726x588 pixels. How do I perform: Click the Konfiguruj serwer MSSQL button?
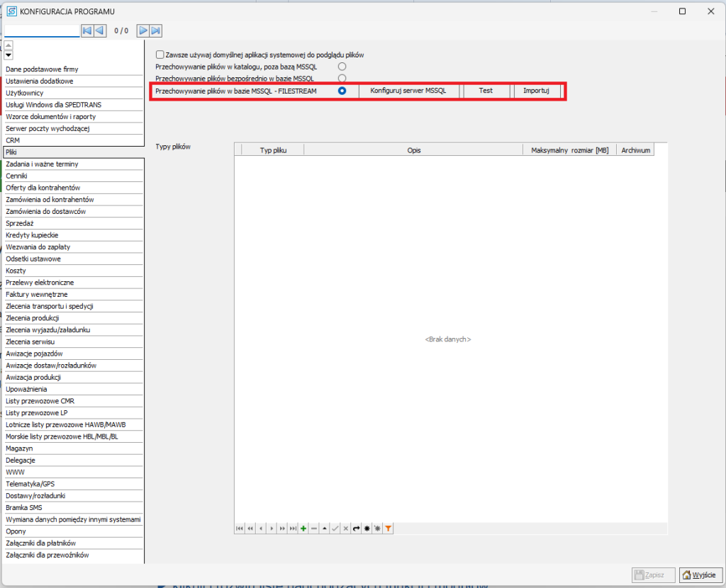[x=408, y=91]
